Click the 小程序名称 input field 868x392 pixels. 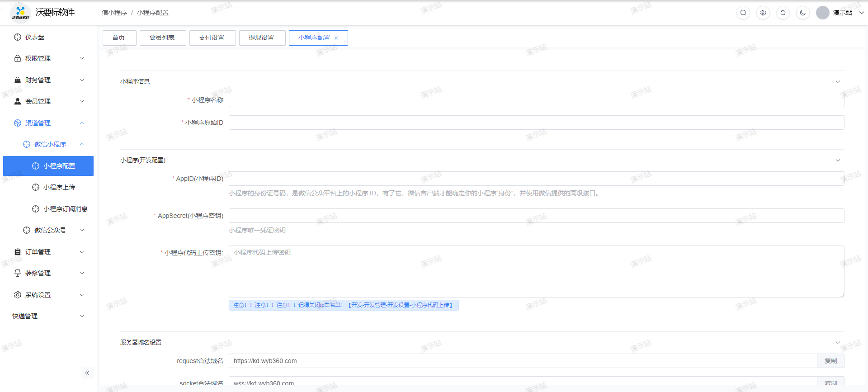[536, 100]
